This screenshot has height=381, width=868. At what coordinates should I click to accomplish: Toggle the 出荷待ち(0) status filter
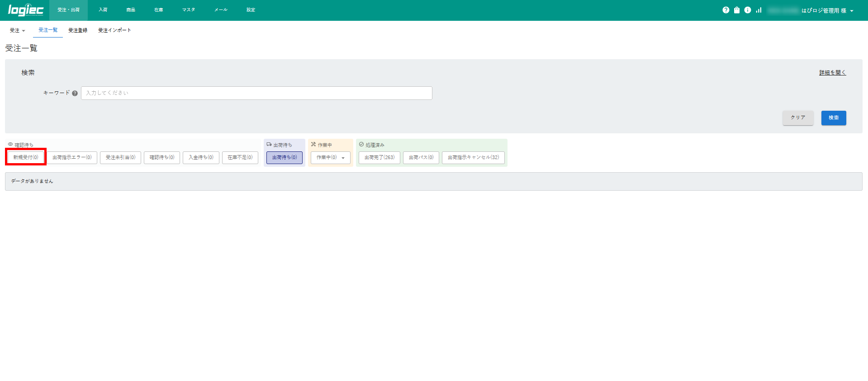[x=285, y=157]
